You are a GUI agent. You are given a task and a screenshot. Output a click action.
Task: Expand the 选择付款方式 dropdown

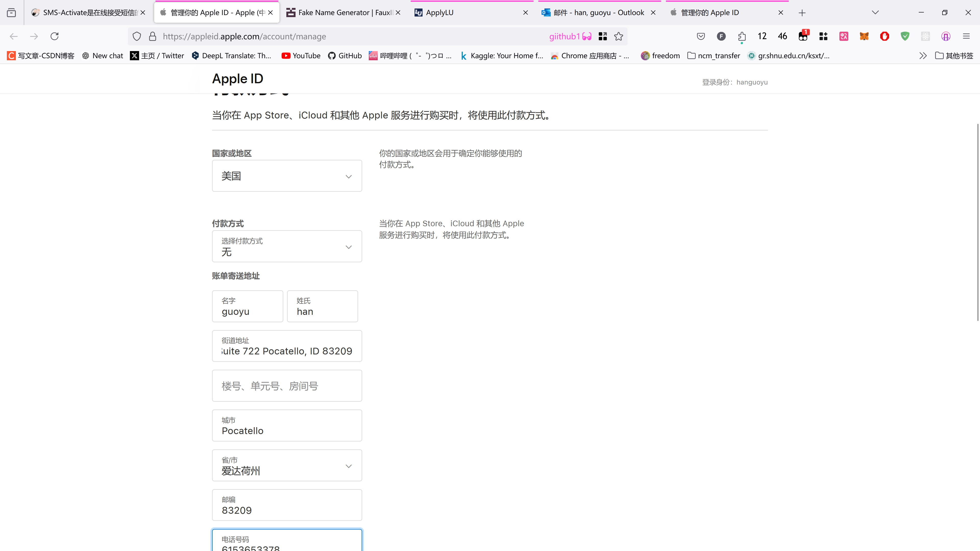pos(287,246)
